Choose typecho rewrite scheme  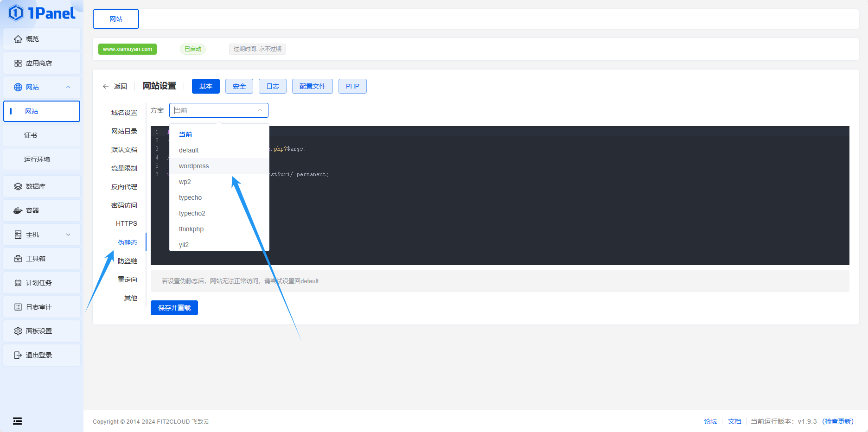(219, 197)
